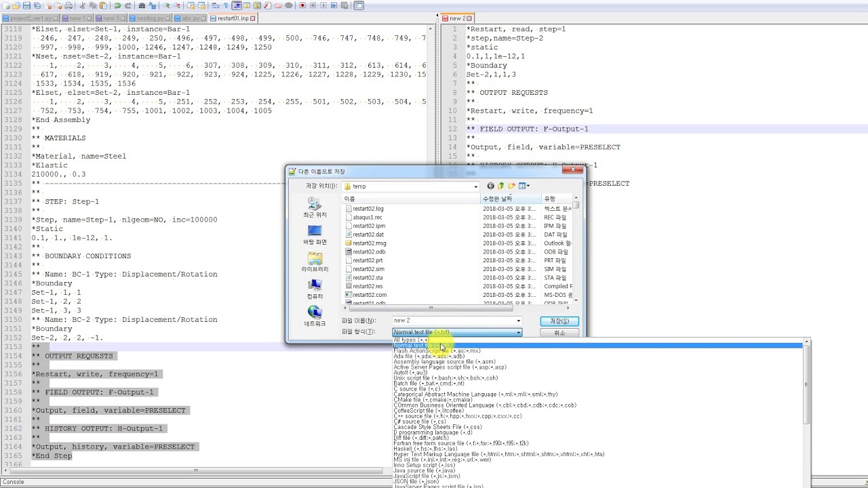868x488 pixels.
Task: Open 네트워크 network shortcut
Action: point(315,317)
